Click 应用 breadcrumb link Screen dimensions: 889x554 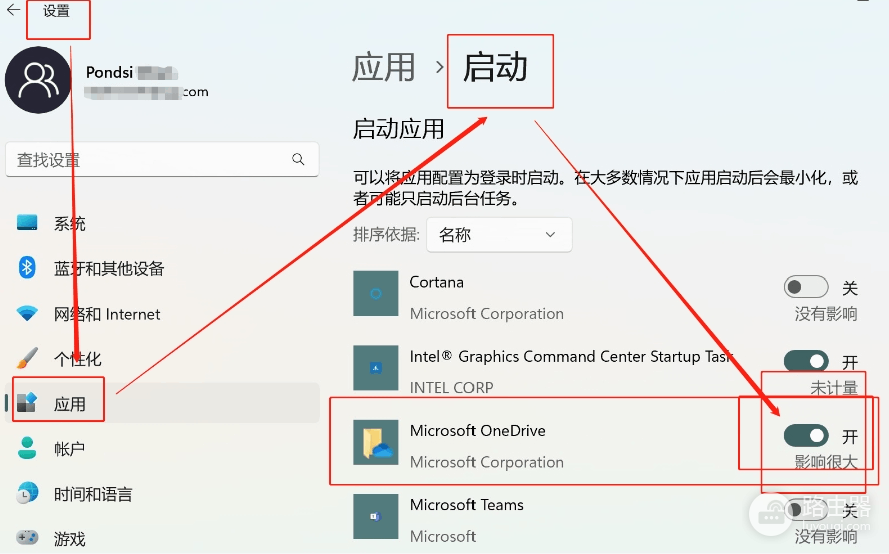[x=383, y=67]
